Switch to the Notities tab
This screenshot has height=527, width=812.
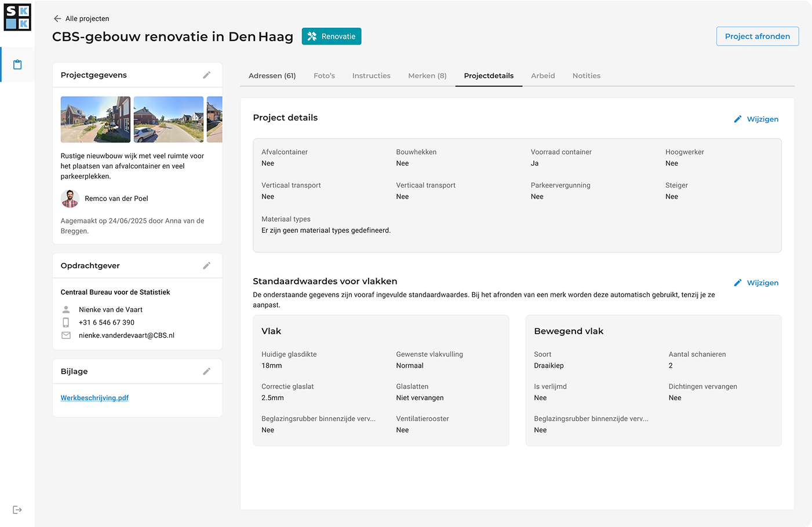click(586, 76)
